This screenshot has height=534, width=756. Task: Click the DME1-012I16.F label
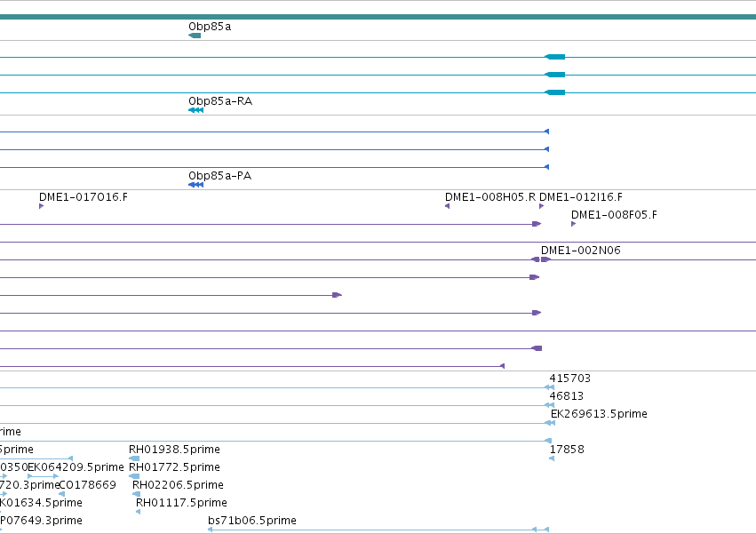[580, 197]
